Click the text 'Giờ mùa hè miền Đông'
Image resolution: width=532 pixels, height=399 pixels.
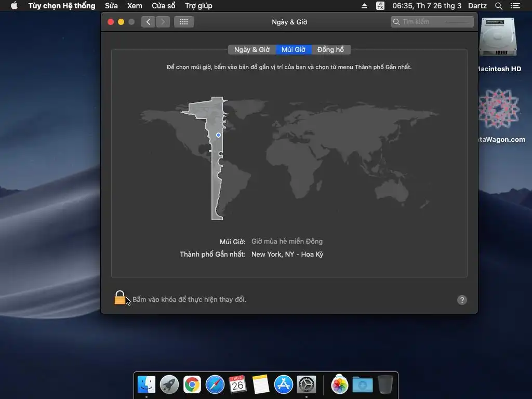coord(287,241)
